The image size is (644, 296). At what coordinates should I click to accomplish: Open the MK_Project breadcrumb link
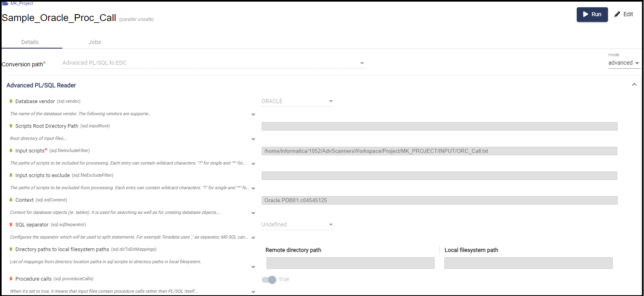pos(22,3)
